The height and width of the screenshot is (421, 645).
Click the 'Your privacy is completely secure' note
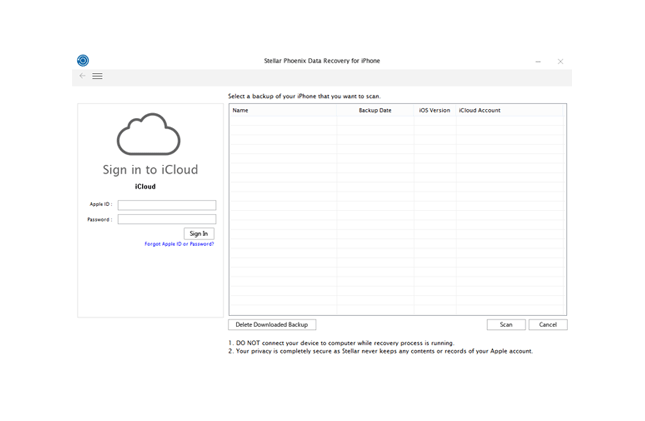pos(381,351)
